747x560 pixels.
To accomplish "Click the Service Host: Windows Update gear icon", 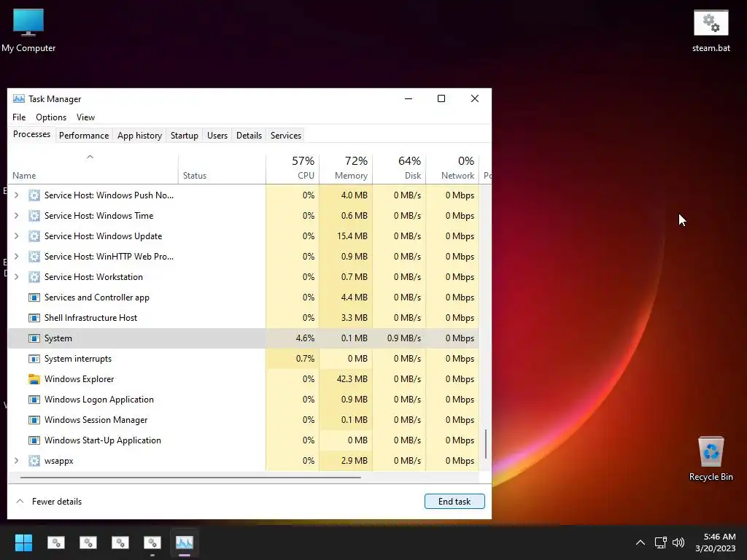I will pyautogui.click(x=34, y=236).
